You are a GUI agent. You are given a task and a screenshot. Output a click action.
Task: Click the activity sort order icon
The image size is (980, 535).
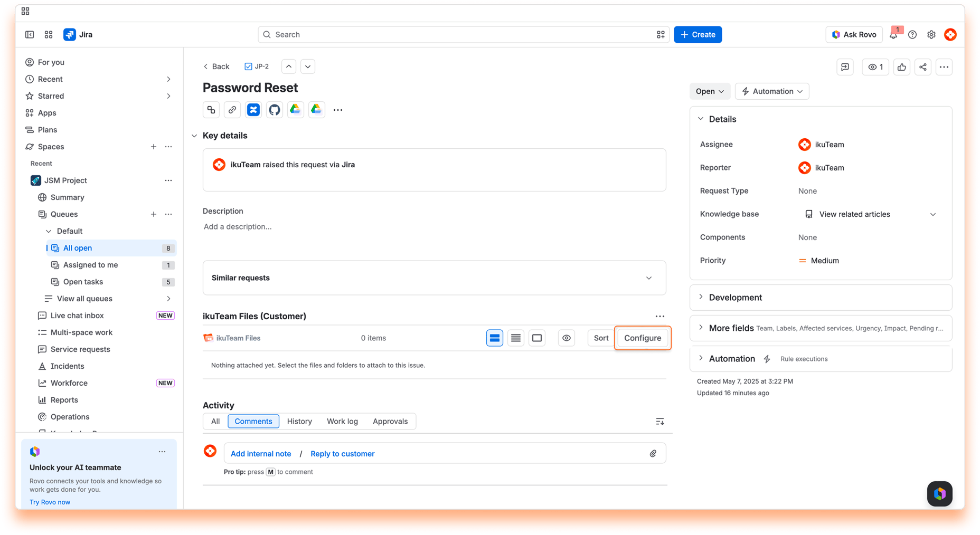tap(660, 422)
